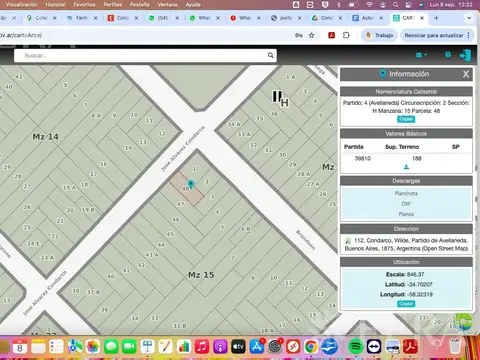Open Adobe Acrobat from the Dock
Image resolution: width=480 pixels, height=360 pixels.
coord(410,347)
